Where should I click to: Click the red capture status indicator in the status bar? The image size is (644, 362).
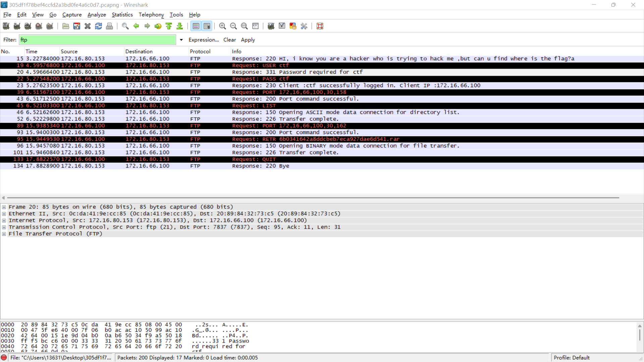[4, 358]
